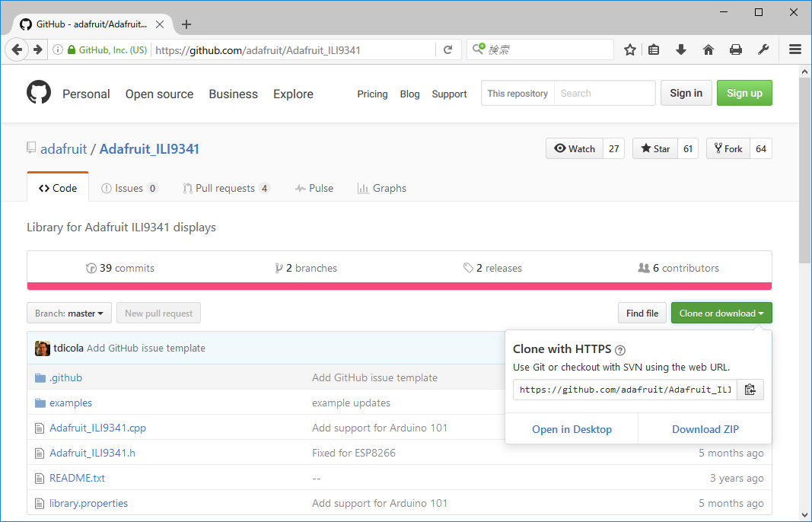Watch the repository

click(575, 148)
